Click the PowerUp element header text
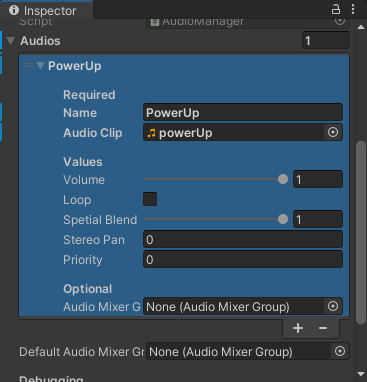Image resolution: width=367 pixels, height=382 pixels. [75, 66]
